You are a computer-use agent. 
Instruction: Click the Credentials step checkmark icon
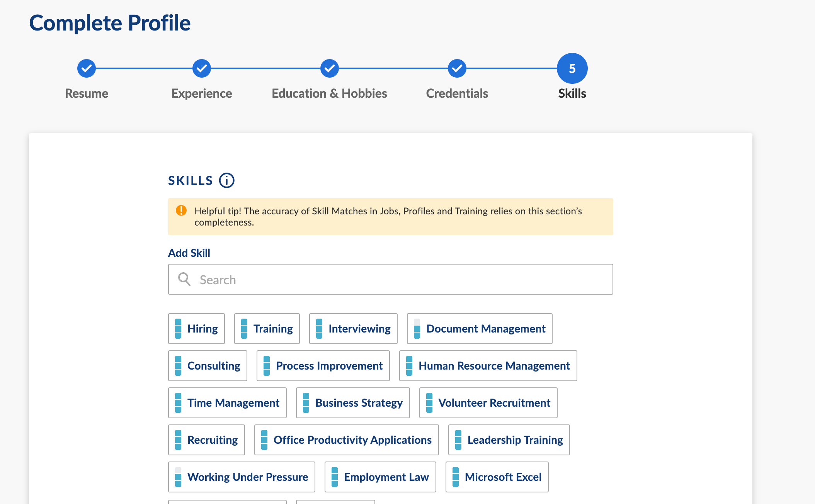click(x=457, y=68)
